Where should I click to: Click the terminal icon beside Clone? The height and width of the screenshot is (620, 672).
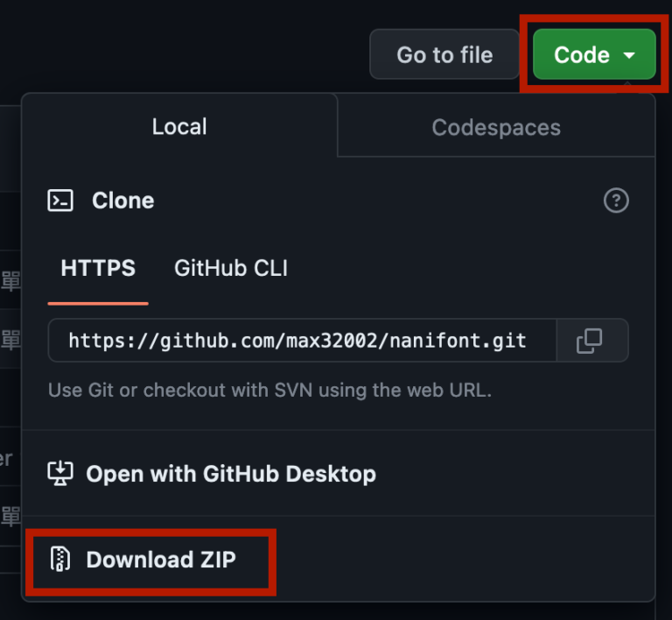coord(60,201)
